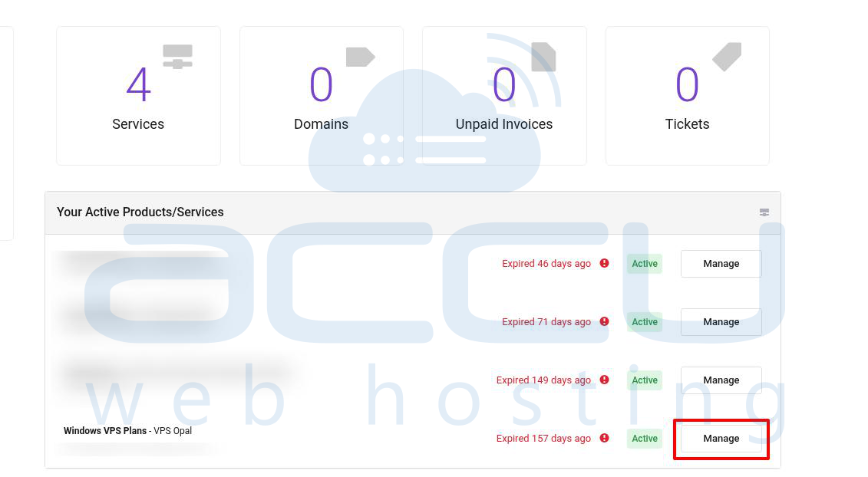Open the Tickets tile

(x=688, y=96)
